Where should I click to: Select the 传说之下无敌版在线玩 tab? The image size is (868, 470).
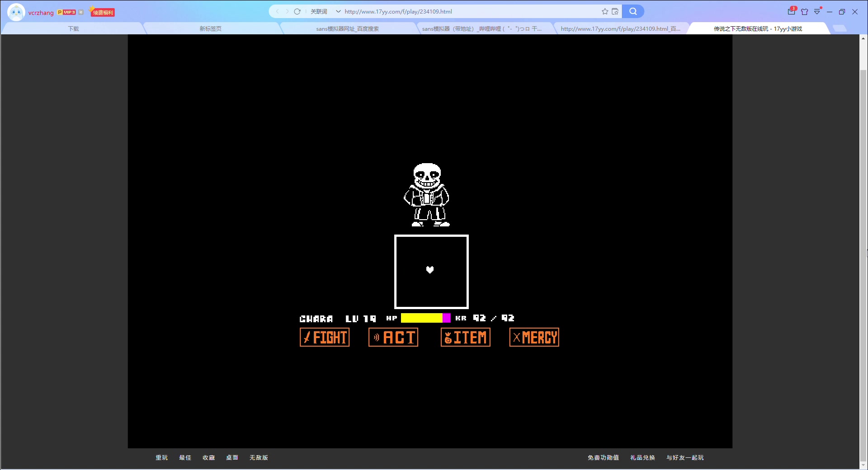click(x=758, y=28)
